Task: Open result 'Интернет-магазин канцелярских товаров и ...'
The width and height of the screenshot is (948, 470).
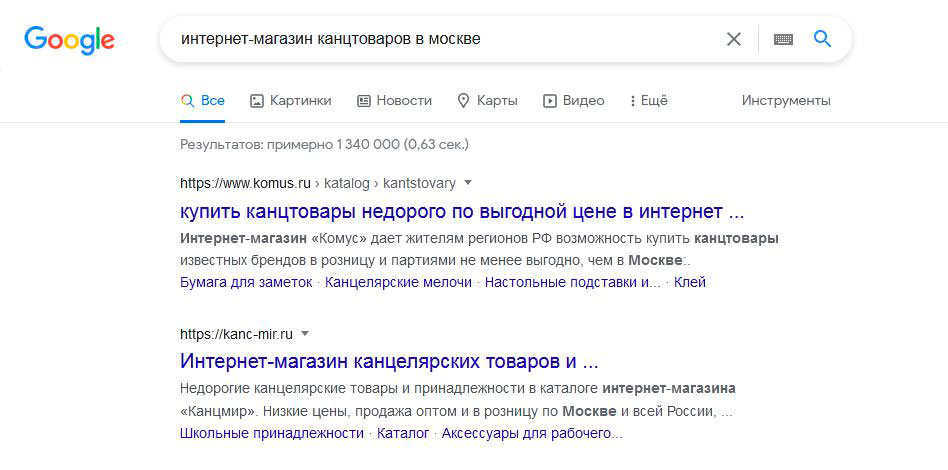Action: click(x=389, y=362)
